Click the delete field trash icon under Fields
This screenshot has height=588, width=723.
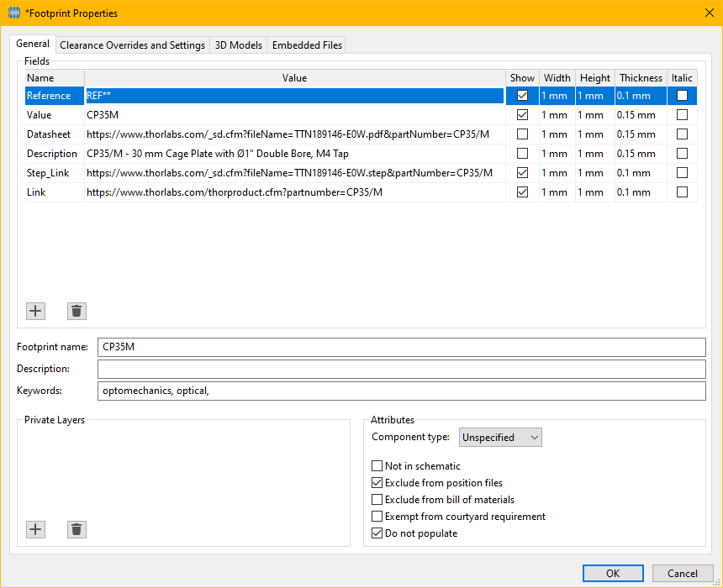pos(77,311)
